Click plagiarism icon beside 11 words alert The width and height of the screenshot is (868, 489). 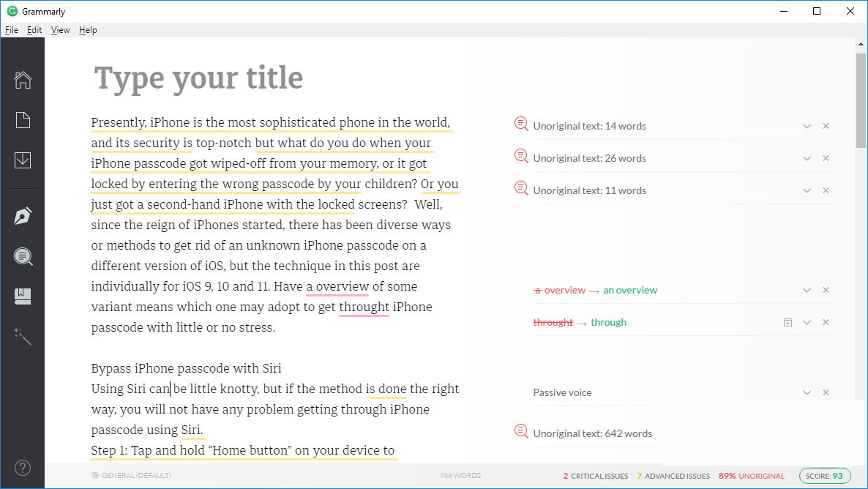pos(521,188)
